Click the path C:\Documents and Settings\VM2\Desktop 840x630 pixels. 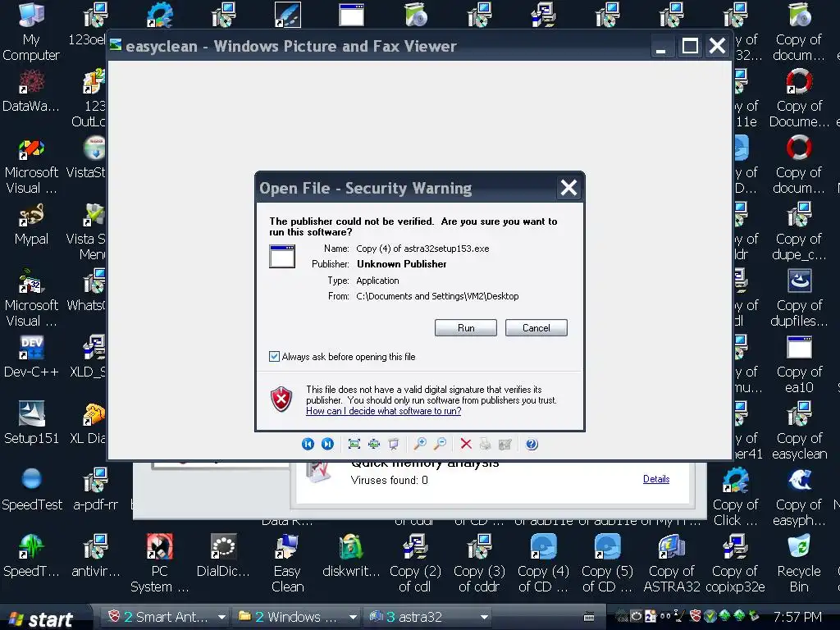tap(437, 296)
